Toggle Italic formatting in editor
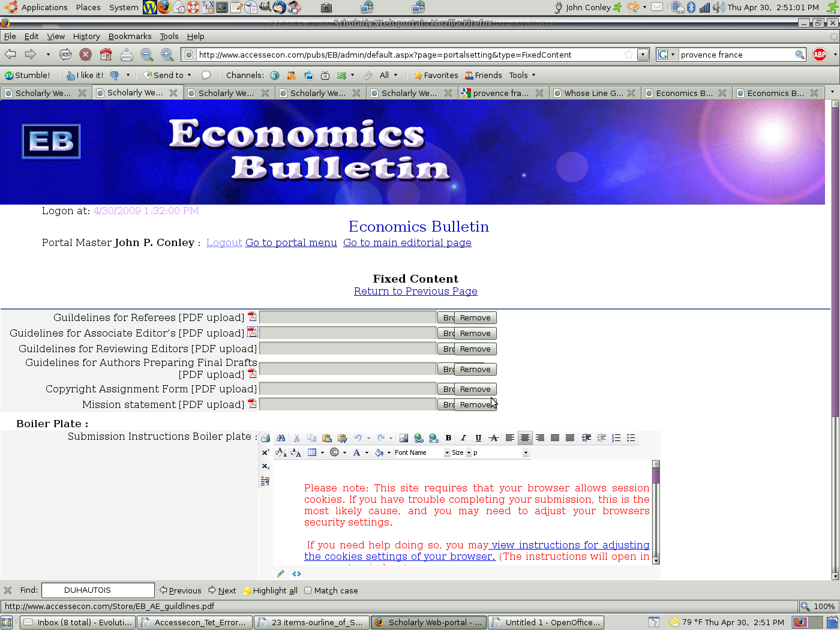 coord(463,438)
